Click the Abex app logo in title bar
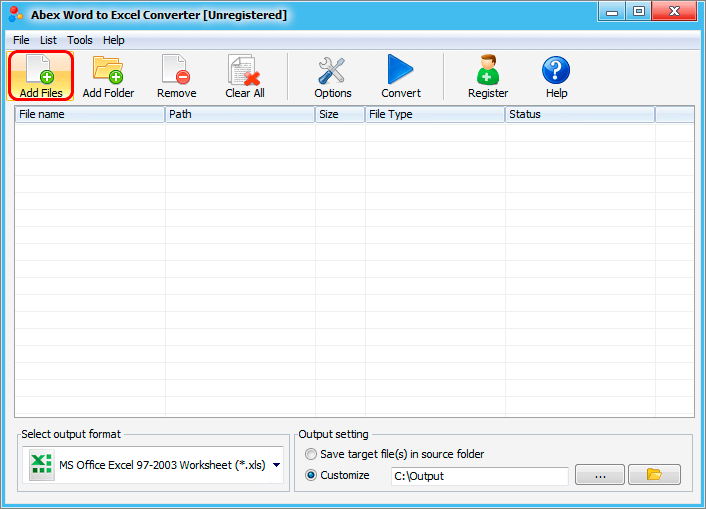 pyautogui.click(x=16, y=14)
